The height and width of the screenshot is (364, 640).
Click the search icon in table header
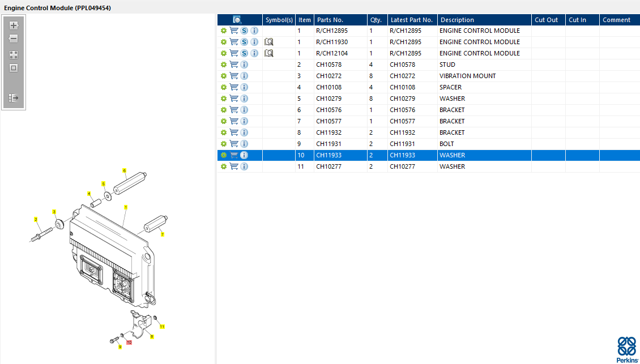click(x=237, y=20)
